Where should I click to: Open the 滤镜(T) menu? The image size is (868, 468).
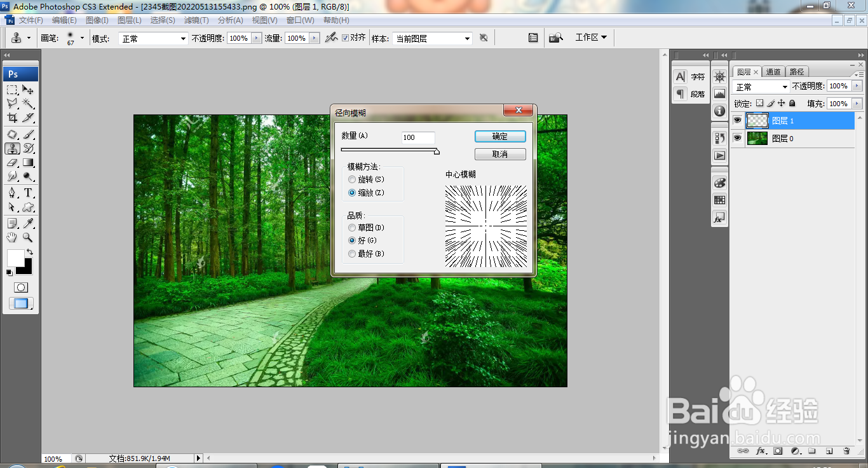pyautogui.click(x=196, y=20)
